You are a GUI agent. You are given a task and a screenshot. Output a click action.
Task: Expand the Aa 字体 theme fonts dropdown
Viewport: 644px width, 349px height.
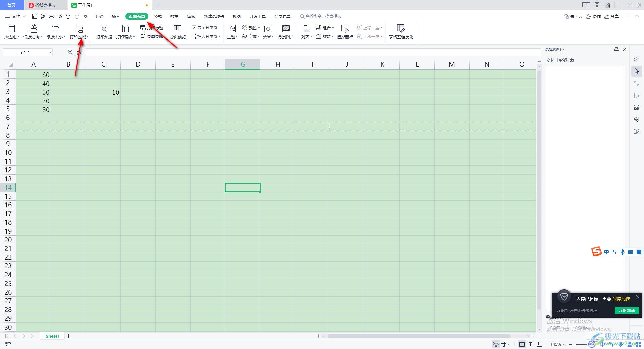[x=259, y=36]
